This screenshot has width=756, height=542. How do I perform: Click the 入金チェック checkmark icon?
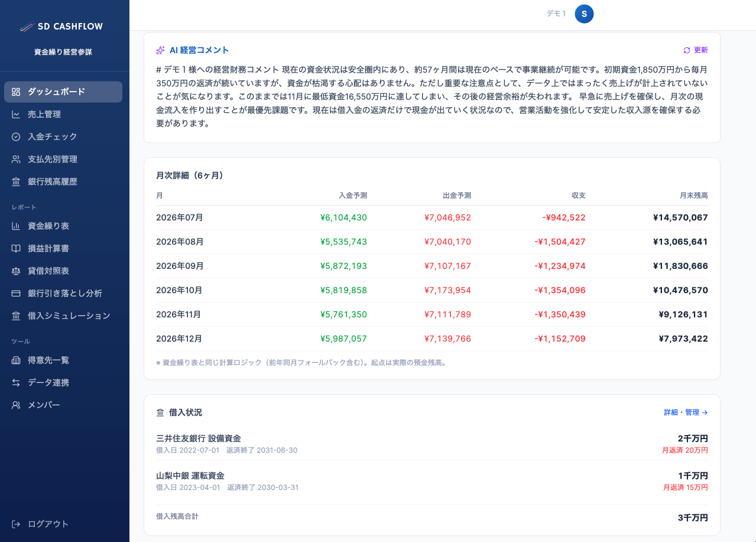pos(16,137)
